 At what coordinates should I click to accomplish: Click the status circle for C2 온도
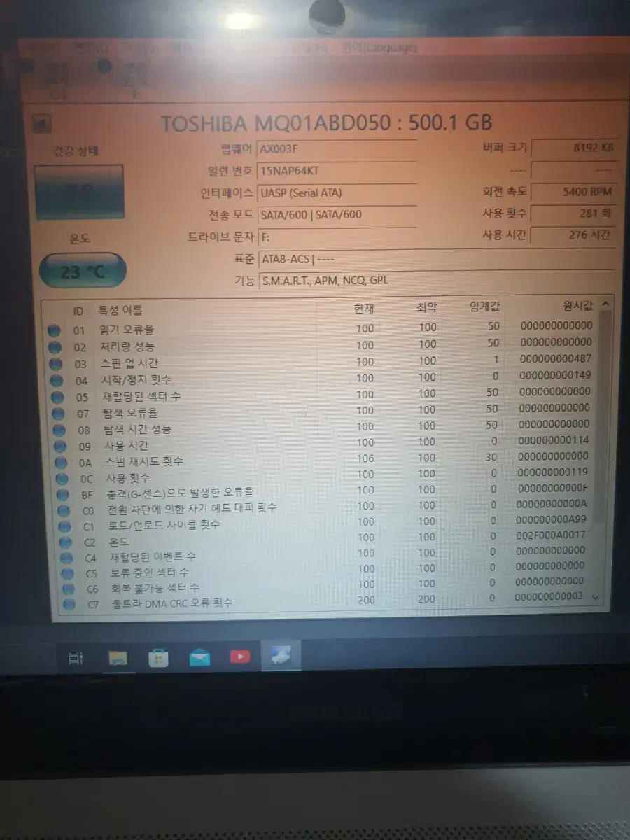[x=65, y=542]
